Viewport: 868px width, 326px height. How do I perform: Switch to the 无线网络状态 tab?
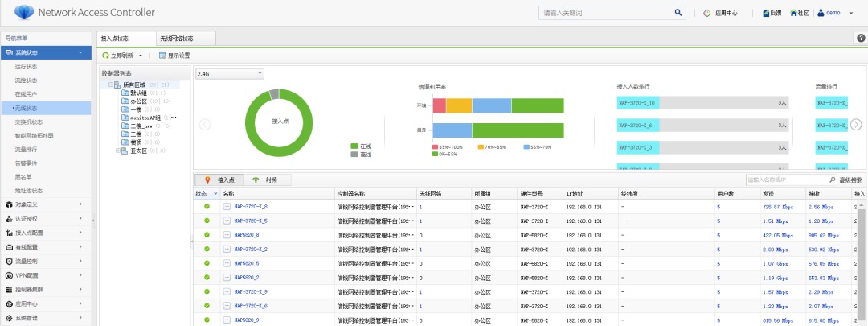point(176,39)
